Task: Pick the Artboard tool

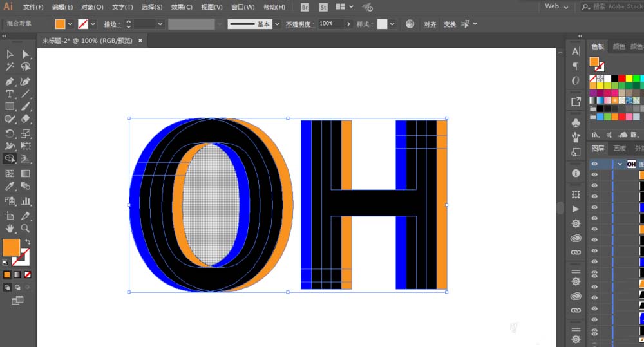Action: pyautogui.click(x=10, y=216)
